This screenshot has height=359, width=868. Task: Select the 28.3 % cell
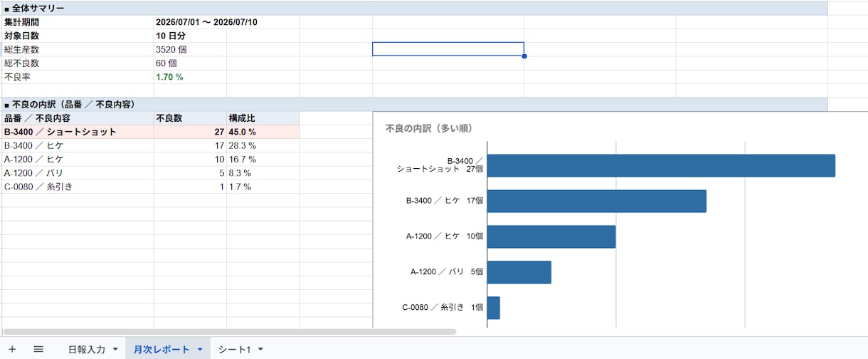coord(263,145)
